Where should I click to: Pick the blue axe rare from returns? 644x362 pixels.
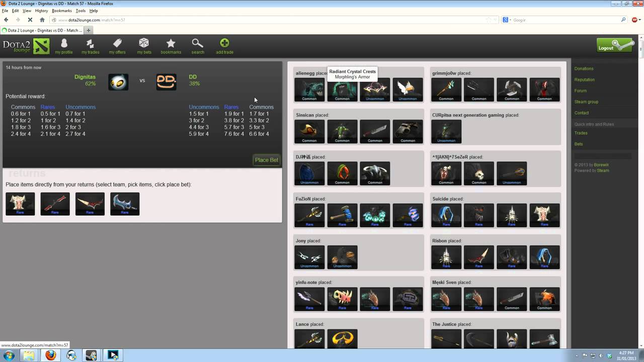125,204
